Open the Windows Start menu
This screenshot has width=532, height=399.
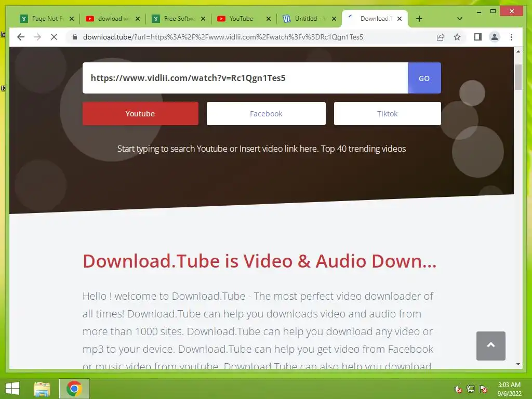pyautogui.click(x=12, y=389)
